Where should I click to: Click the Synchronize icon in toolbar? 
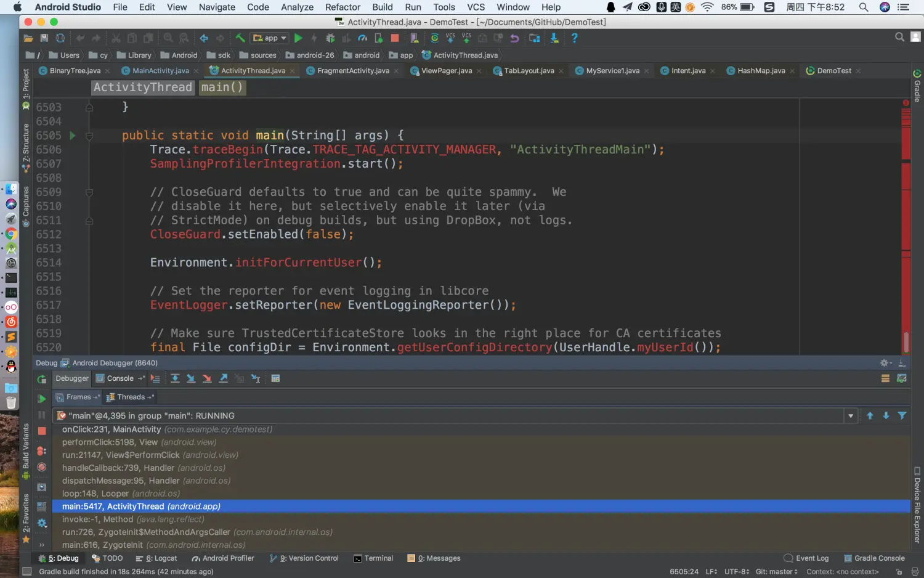click(60, 38)
